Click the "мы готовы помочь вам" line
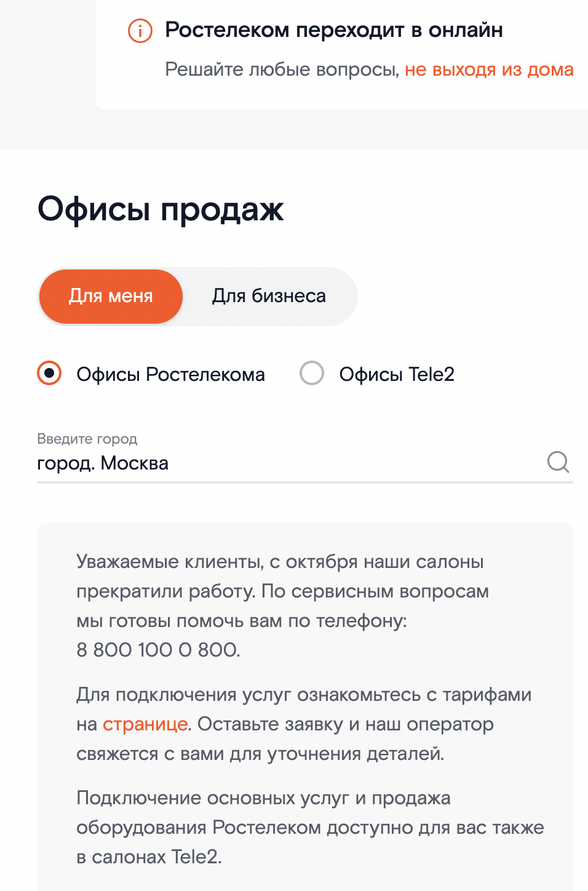 pyautogui.click(x=241, y=621)
